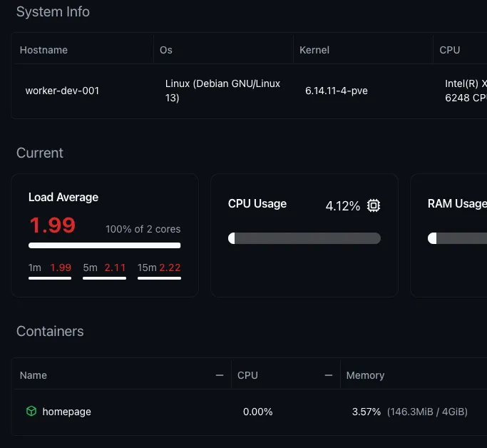Click the Load Average white progress bar
Image resolution: width=487 pixels, height=448 pixels.
point(104,245)
